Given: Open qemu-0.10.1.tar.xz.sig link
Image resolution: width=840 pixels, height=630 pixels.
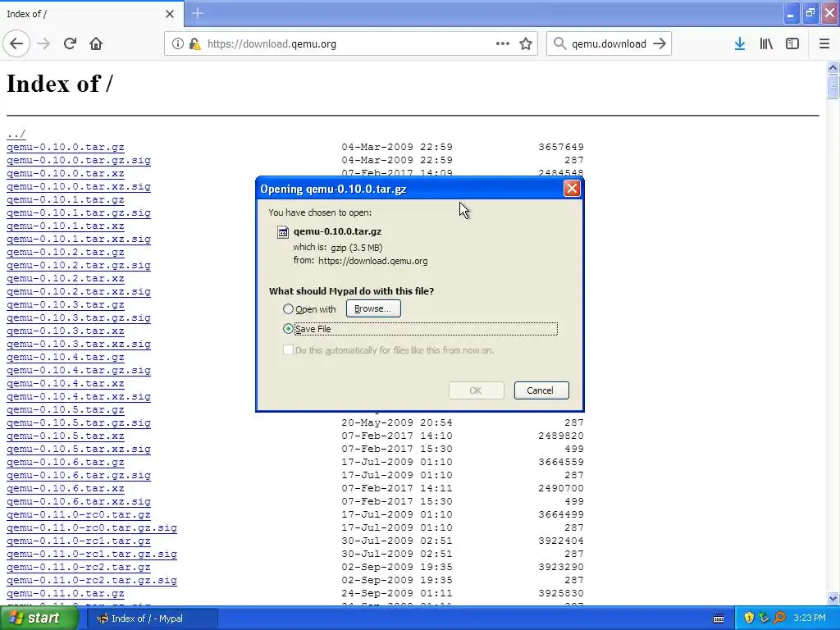Looking at the screenshot, I should coord(79,239).
